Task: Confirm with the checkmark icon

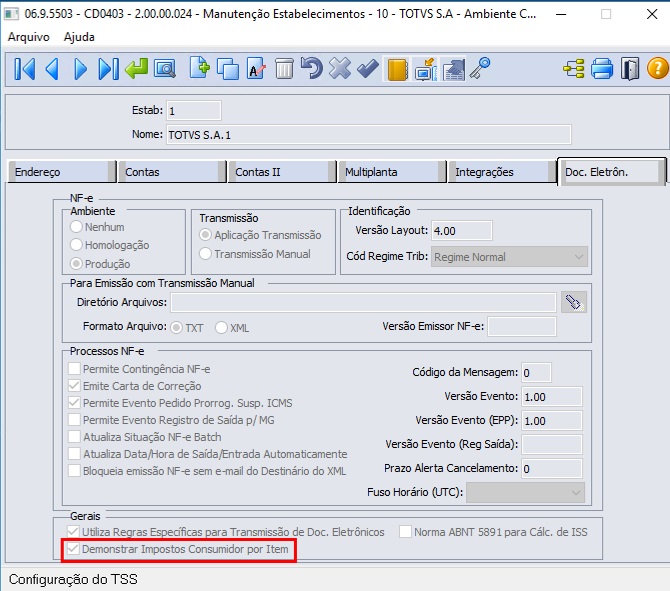Action: pos(368,69)
